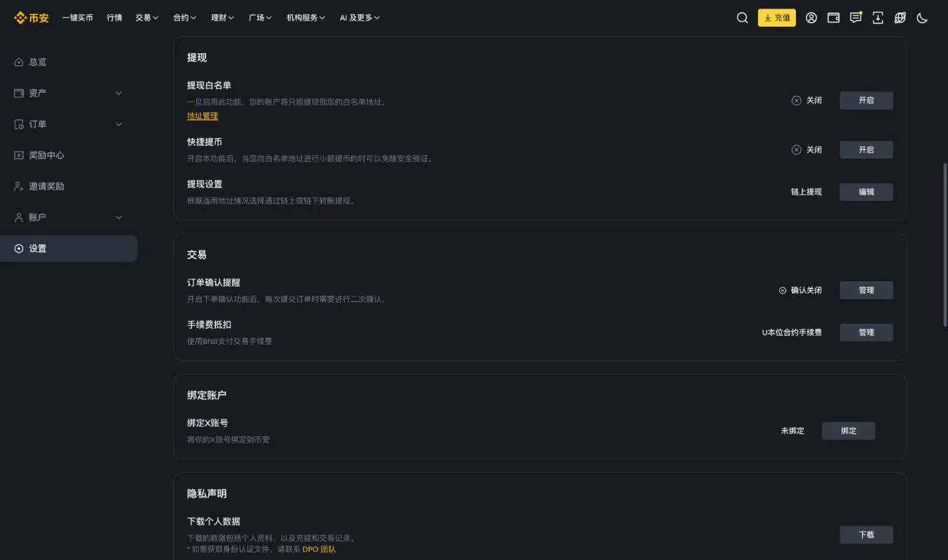Open the search magnifier icon
948x560 pixels.
[x=742, y=18]
